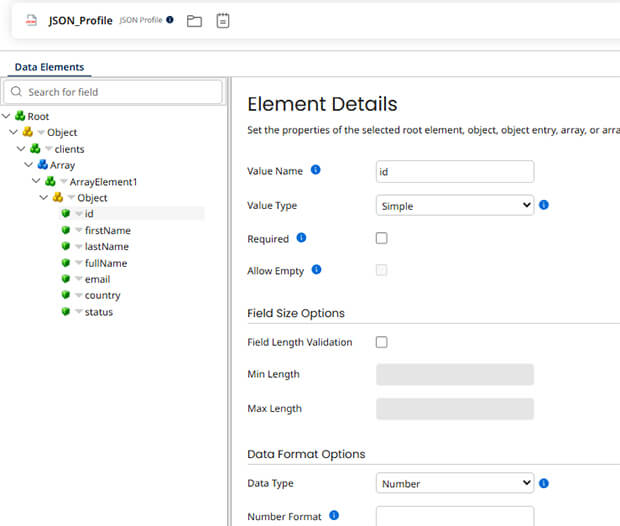Open the notes clipboard icon in header
Viewport: 620px width, 526px height.
click(223, 20)
